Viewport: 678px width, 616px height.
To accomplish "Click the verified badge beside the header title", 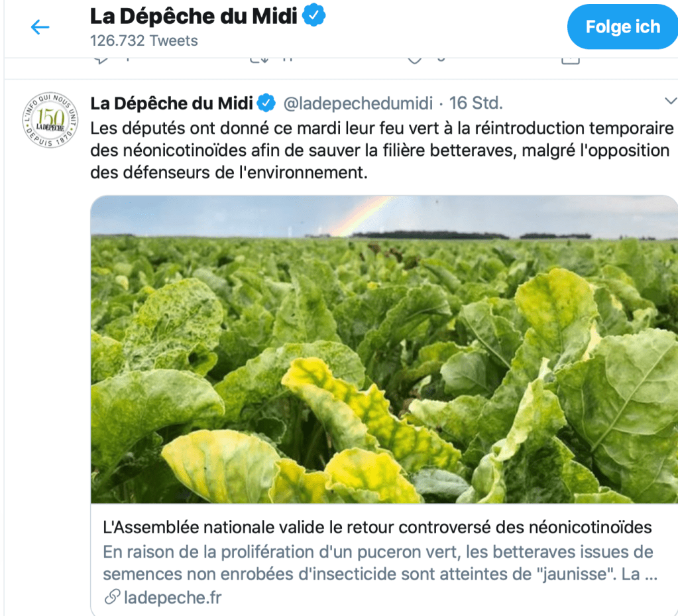I will tap(313, 16).
